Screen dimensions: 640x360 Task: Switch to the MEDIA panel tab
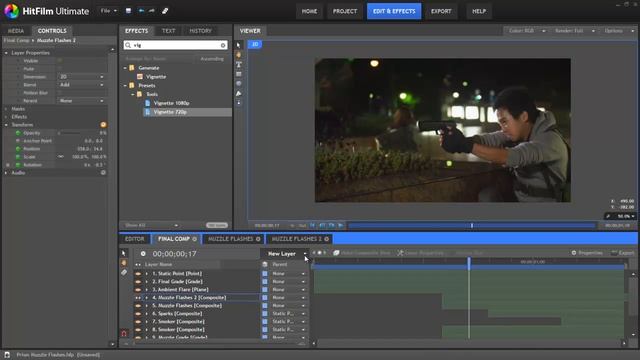click(x=16, y=31)
